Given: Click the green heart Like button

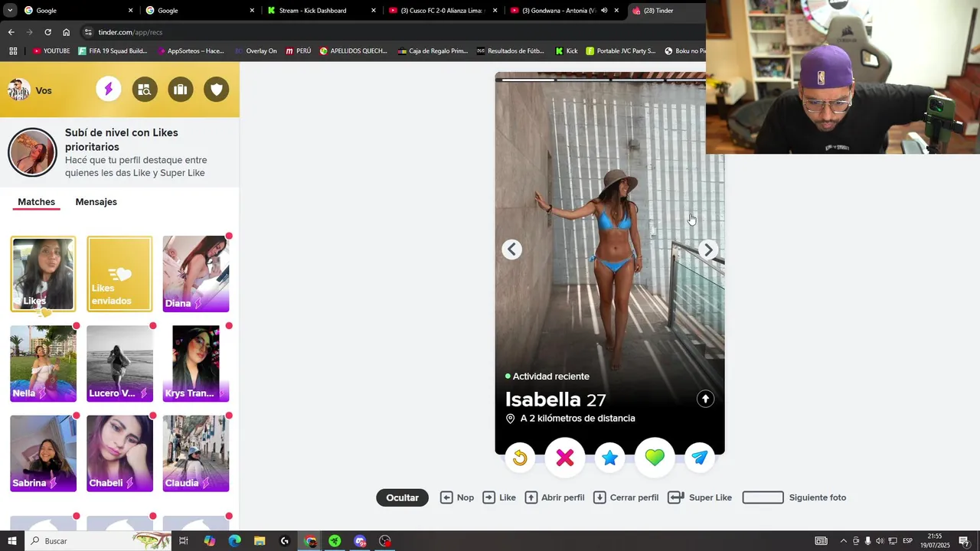Looking at the screenshot, I should [x=655, y=458].
